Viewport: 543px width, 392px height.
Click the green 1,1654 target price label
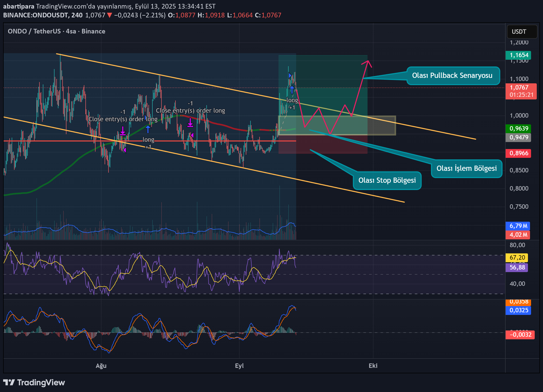coord(518,55)
